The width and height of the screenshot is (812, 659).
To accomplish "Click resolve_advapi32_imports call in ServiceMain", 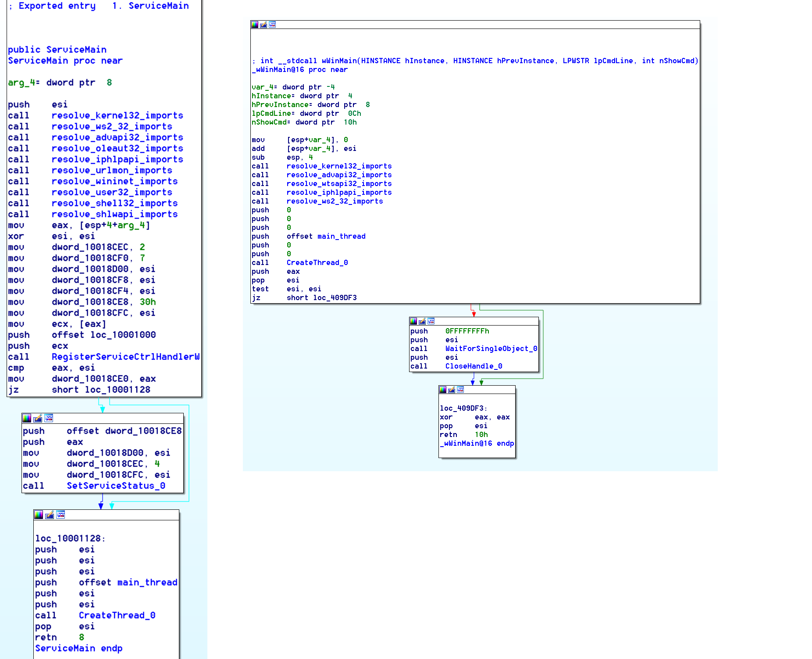I will 118,137.
